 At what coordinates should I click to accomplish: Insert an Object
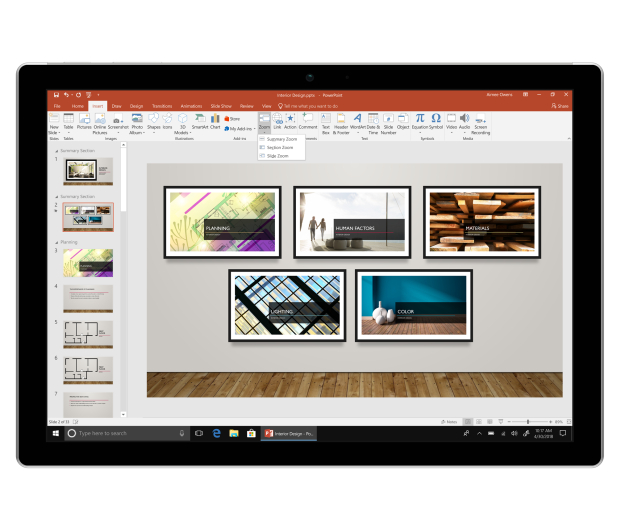[x=403, y=122]
